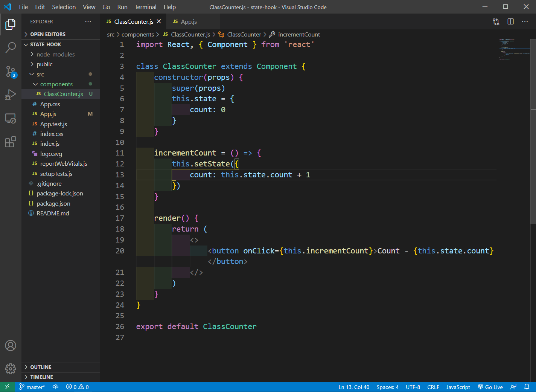Open .gitignore file

pos(61,184)
